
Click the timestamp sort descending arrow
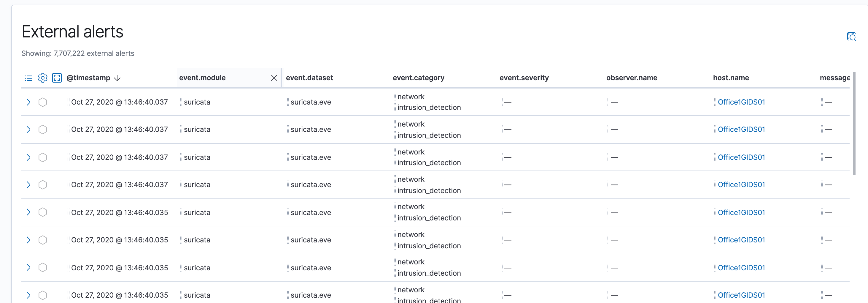pyautogui.click(x=117, y=78)
